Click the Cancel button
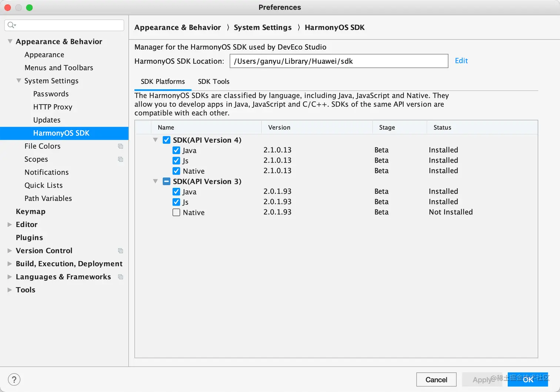The image size is (560, 392). tap(436, 379)
